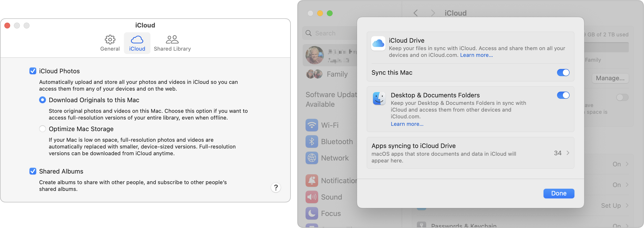Open Learn more link under iCloud Drive
This screenshot has height=228, width=644.
pos(476,55)
